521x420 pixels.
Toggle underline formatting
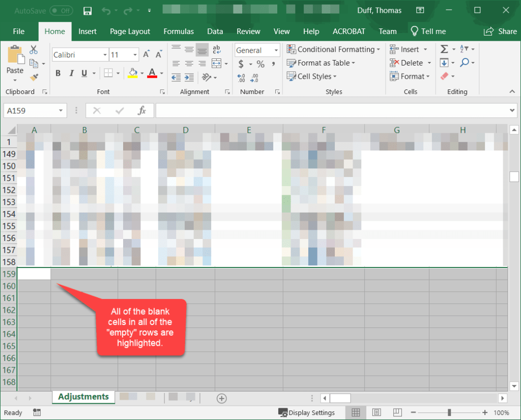(x=83, y=73)
